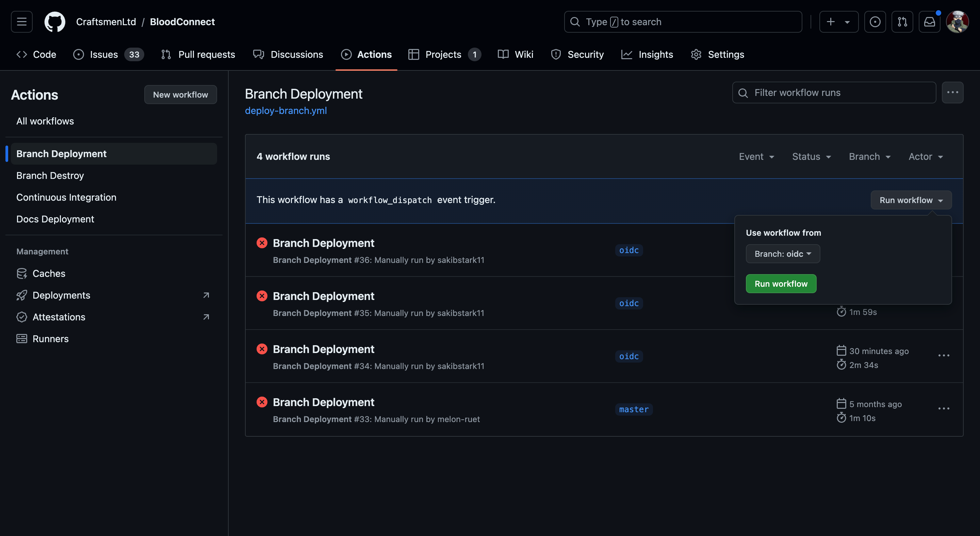Open Deployments in the Management section
Screen dimensions: 980x536
pyautogui.click(x=114, y=295)
